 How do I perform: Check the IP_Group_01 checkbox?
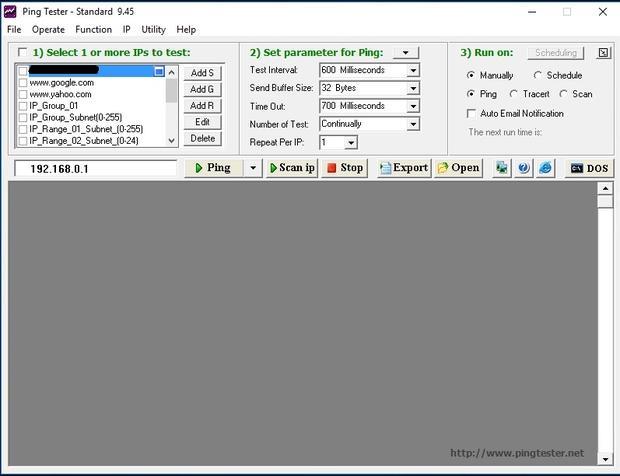pos(23,106)
